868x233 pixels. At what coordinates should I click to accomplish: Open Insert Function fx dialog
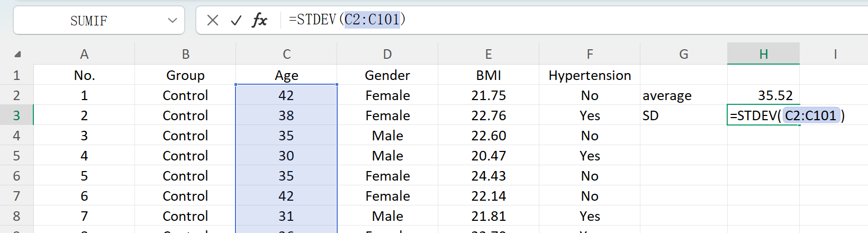(x=259, y=21)
